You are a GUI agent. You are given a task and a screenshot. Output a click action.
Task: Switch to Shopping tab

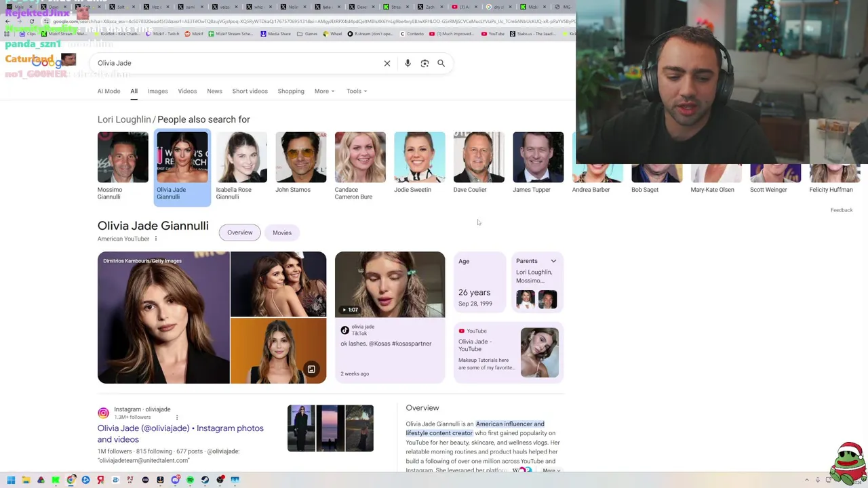[291, 91]
